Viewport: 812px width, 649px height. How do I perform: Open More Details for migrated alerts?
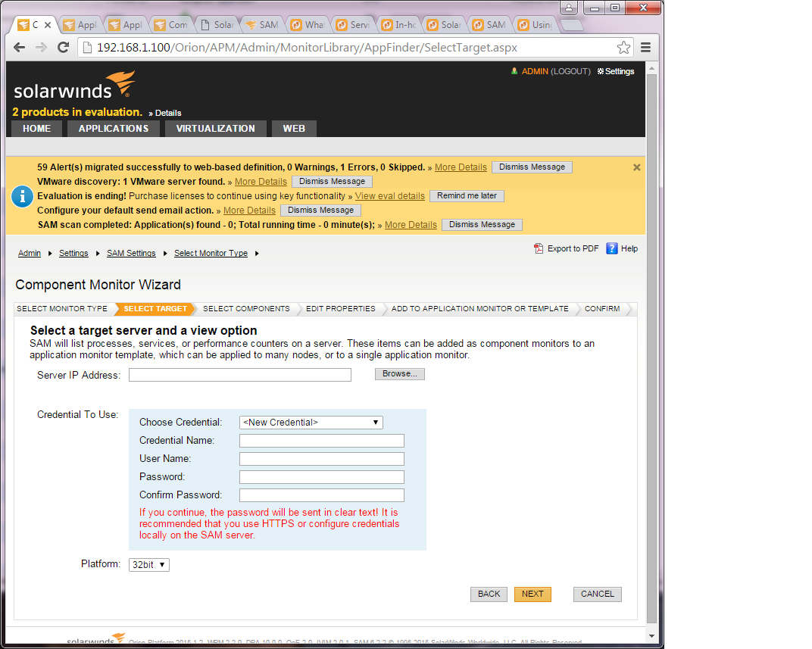point(461,167)
